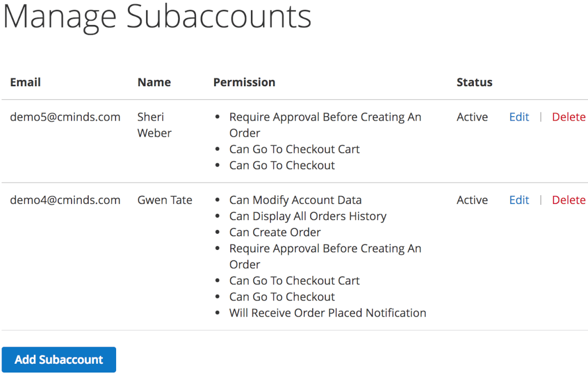Select the demo5@cminds.com email address
Image resolution: width=588 pixels, height=375 pixels.
pyautogui.click(x=65, y=117)
